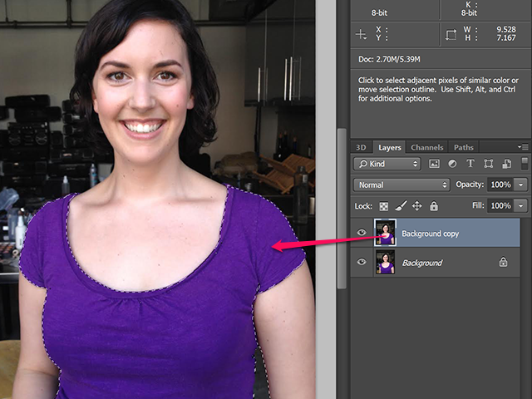Filter layers by pixel layer icon
The image size is (532, 399).
point(434,164)
